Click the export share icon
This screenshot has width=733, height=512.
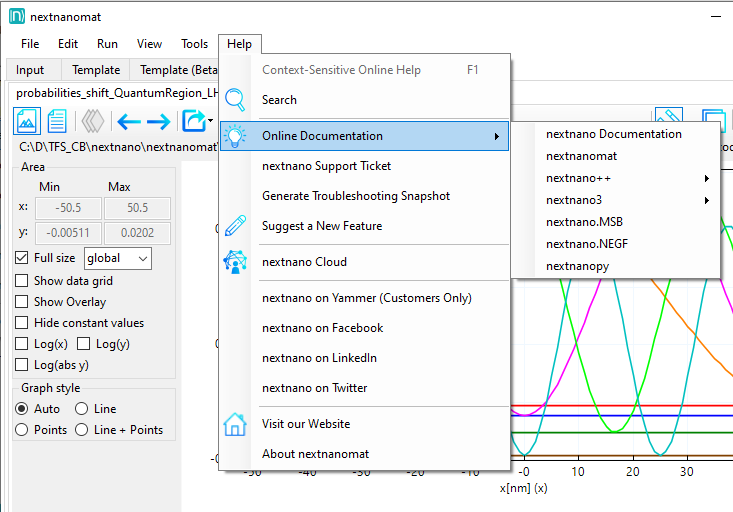click(191, 122)
